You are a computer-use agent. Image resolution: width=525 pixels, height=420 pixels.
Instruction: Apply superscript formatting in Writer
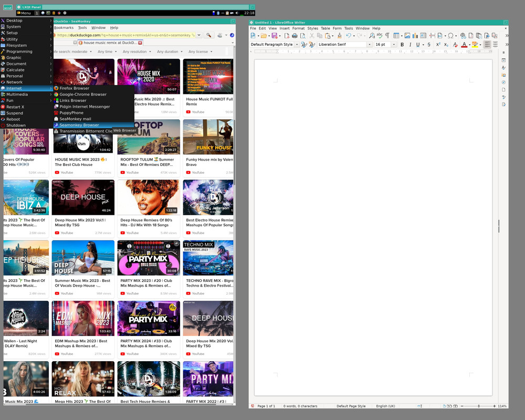tap(438, 45)
